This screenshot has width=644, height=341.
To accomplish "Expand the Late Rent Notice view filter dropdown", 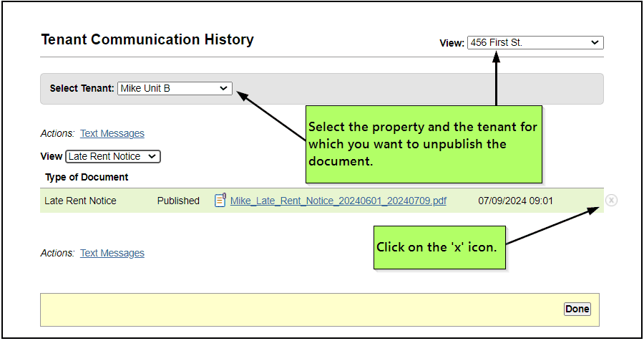I will [x=113, y=156].
